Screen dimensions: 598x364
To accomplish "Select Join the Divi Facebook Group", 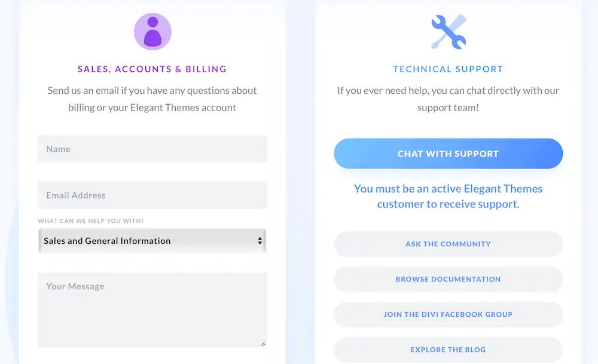I will click(448, 314).
